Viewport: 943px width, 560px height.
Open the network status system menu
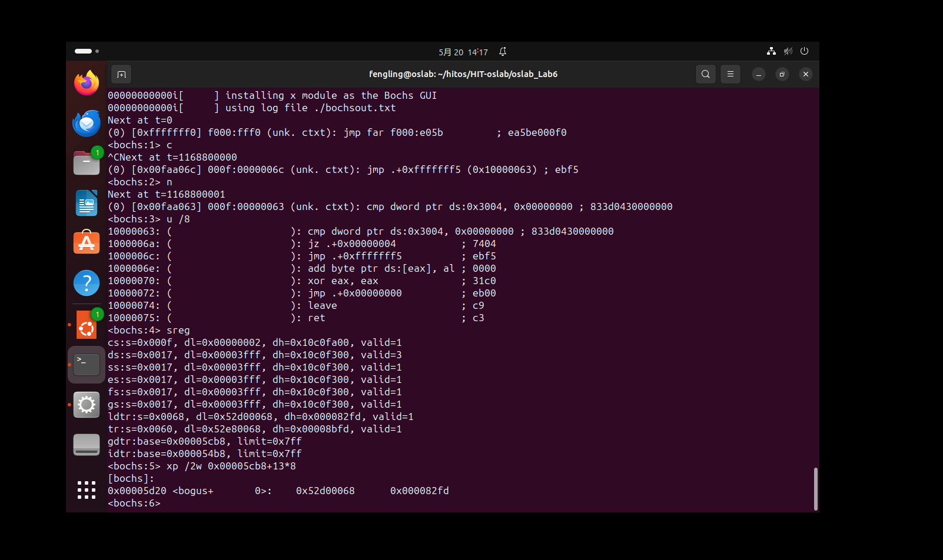tap(771, 51)
